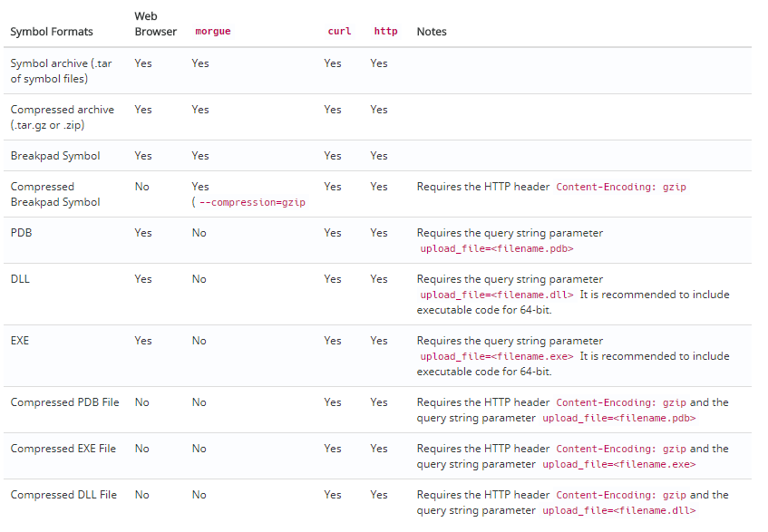Click Content-Encoding: gzip in Compressed Breakpad Symbol row
Screen dimensions: 768x532
tap(621, 187)
